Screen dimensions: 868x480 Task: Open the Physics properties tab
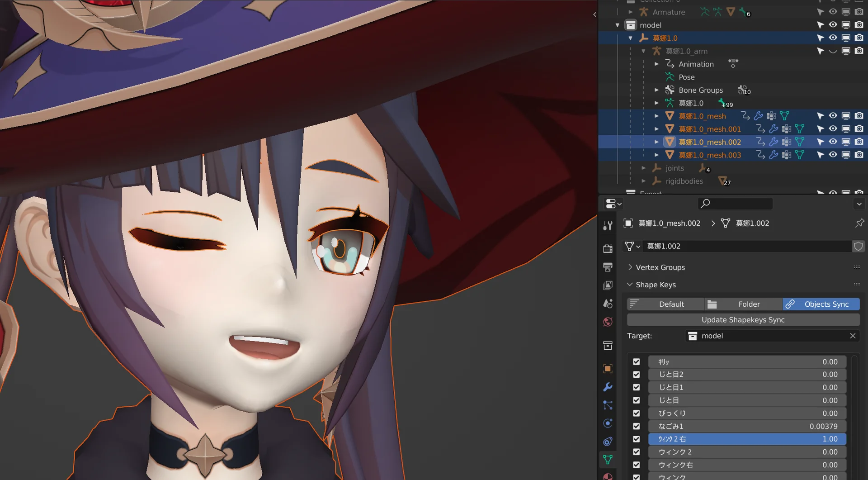pyautogui.click(x=608, y=423)
